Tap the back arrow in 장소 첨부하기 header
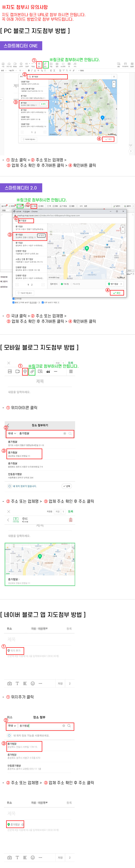This screenshot has height=868, width=135. [x=8, y=425]
